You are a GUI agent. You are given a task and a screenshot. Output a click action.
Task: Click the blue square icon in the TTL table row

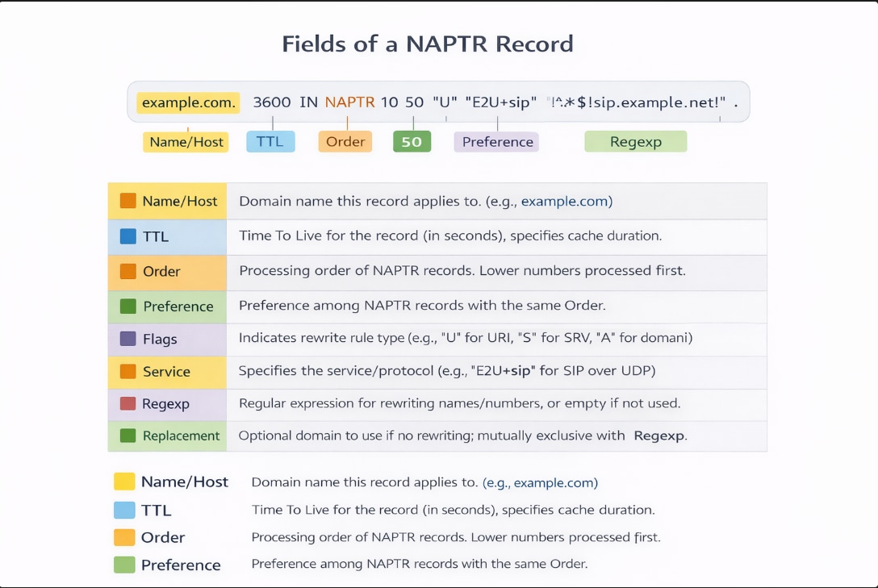tap(128, 237)
